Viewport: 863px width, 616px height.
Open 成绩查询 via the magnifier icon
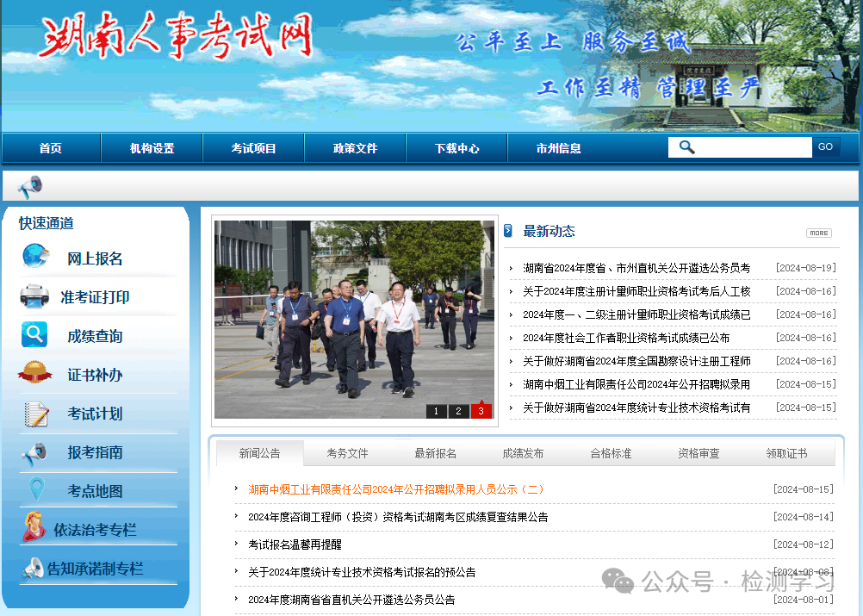[x=33, y=334]
